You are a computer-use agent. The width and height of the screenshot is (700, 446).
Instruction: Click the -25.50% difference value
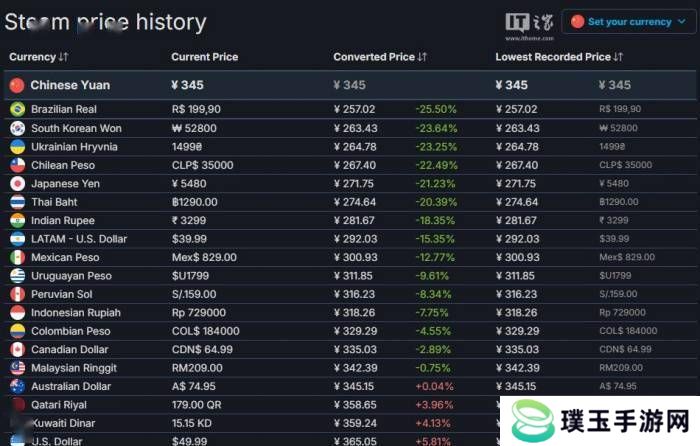point(436,109)
